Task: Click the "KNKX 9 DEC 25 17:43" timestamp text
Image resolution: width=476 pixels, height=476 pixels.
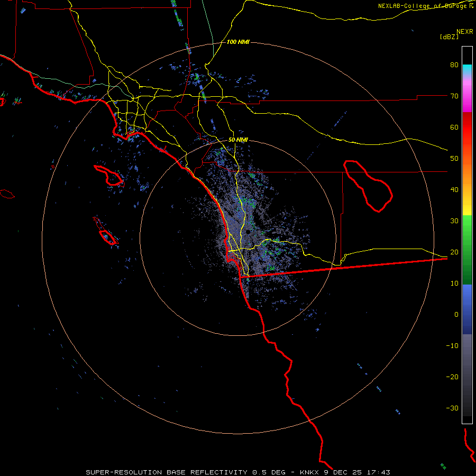Action: coord(345,472)
